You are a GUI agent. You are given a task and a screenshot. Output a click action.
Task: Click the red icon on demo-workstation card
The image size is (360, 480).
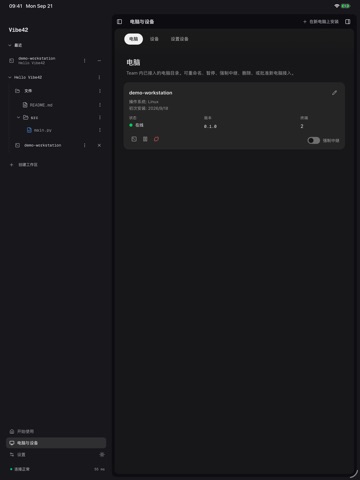(x=156, y=139)
